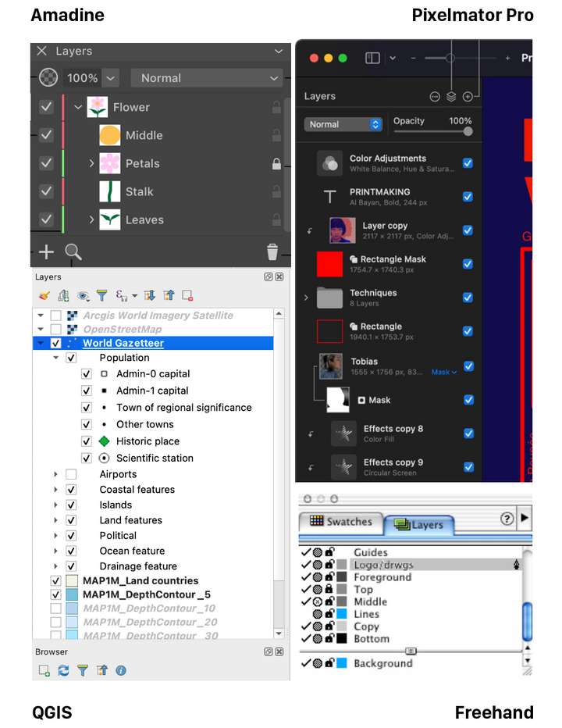Screen dimensions: 562x728
Task: Toggle lock icon on Freehand Top layer
Action: (x=329, y=589)
